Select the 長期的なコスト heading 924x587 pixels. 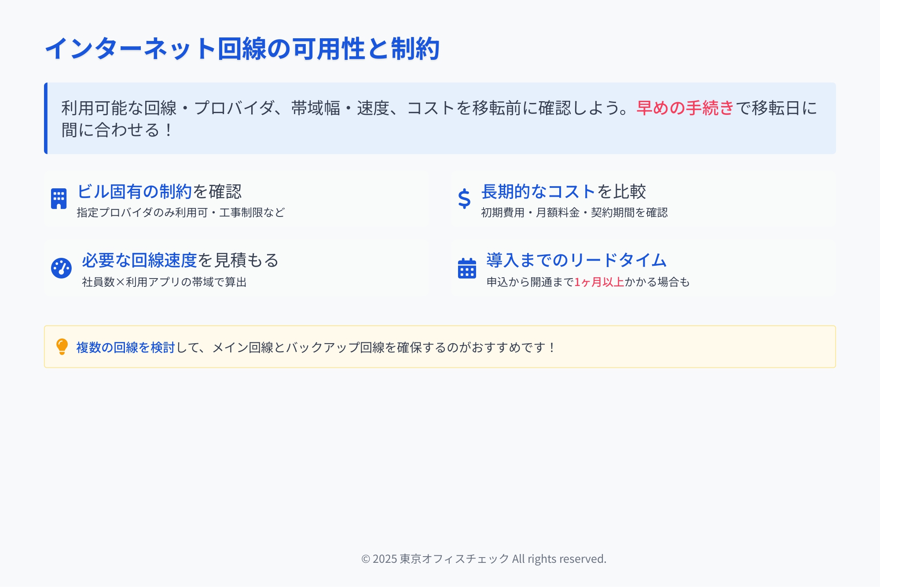click(539, 191)
